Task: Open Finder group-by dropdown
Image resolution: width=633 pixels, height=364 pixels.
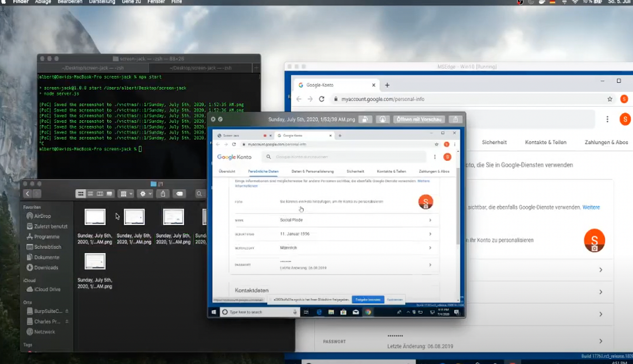Action: coord(126,194)
